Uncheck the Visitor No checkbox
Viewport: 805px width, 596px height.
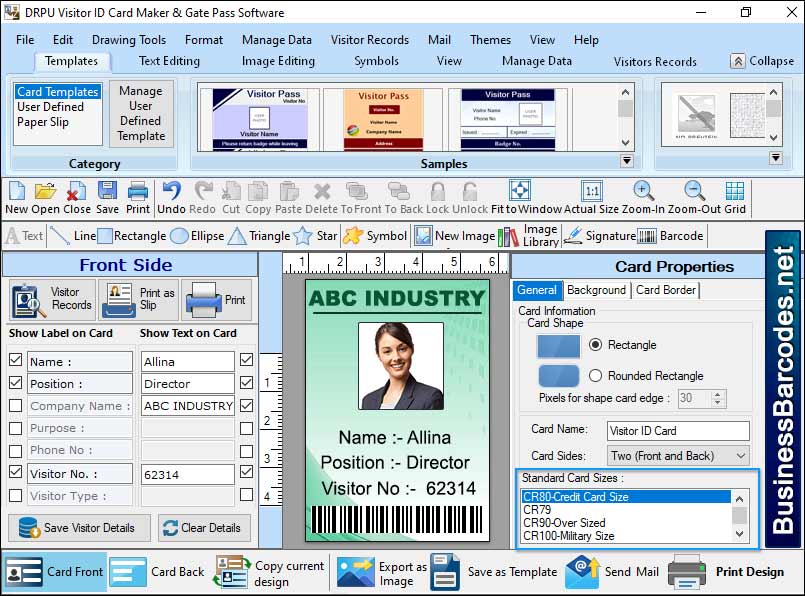[13, 473]
